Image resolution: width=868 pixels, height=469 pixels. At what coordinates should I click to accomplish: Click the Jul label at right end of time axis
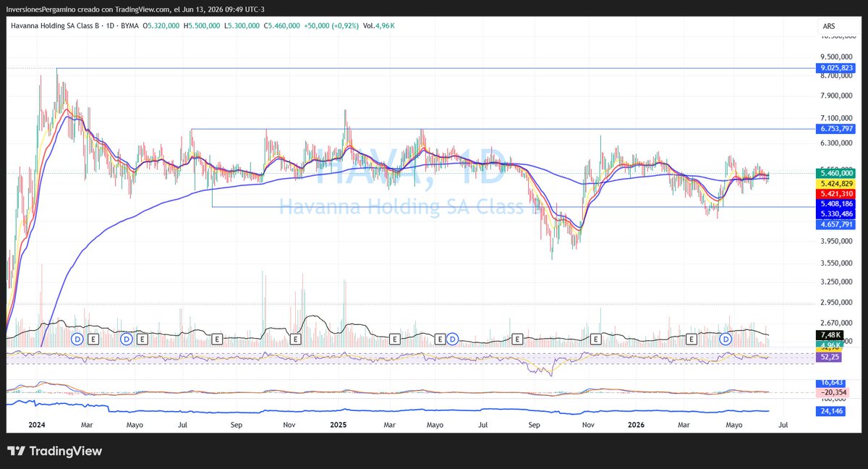(783, 426)
